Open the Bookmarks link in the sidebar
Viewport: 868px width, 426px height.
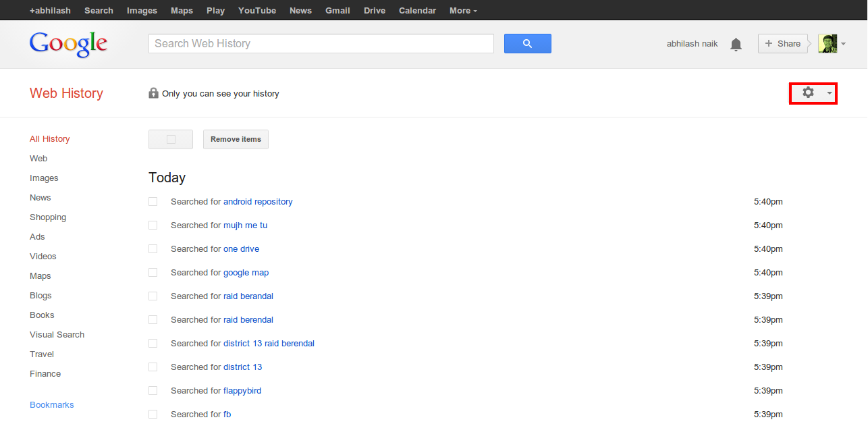[x=52, y=404]
